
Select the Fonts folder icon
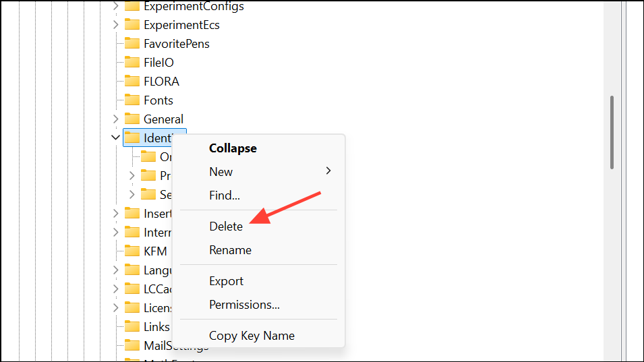point(132,100)
